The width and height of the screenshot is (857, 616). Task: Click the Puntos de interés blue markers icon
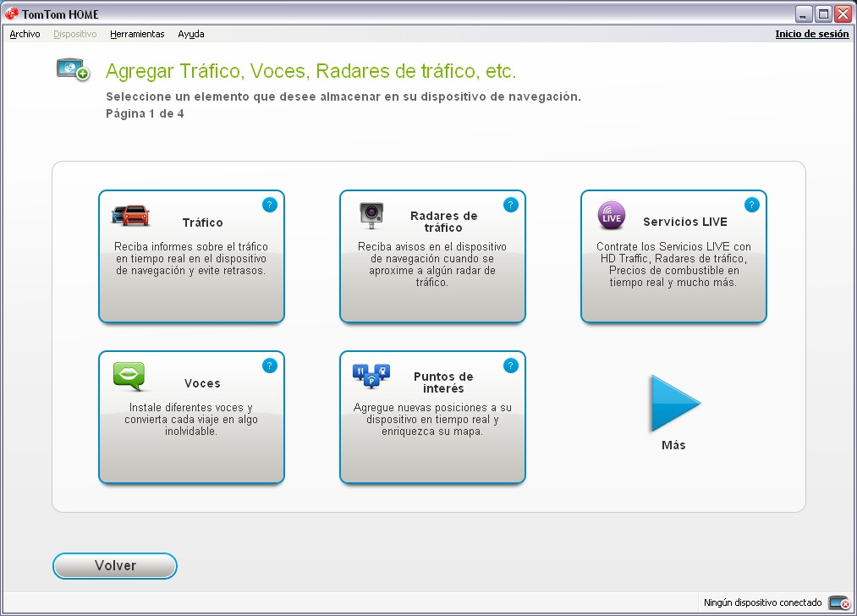[371, 376]
